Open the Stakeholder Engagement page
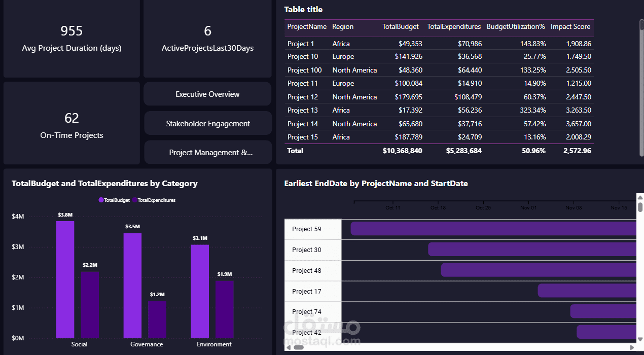This screenshot has height=355, width=644. (207, 123)
